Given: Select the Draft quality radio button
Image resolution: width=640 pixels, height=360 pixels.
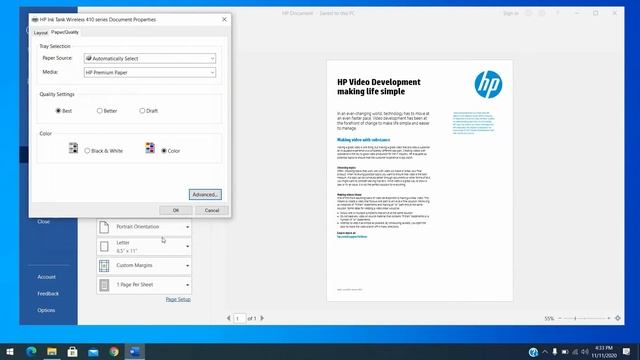Looking at the screenshot, I should click(142, 111).
